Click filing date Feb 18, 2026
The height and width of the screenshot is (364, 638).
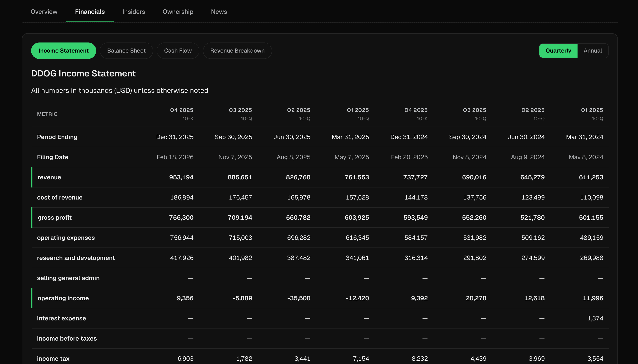[x=175, y=157]
